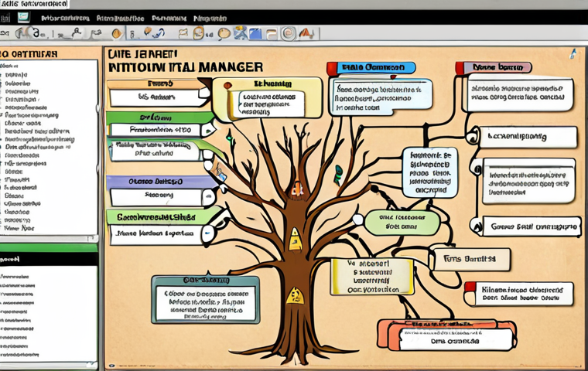Open the first text menu in the black bar

pos(65,18)
